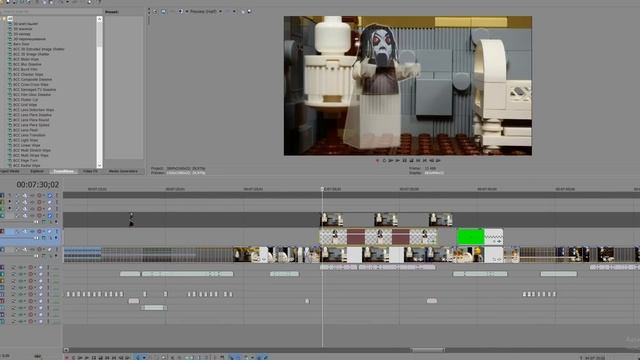The width and height of the screenshot is (640, 360).
Task: Select the BCC Grid Wipe transition
Action: [x=25, y=104]
